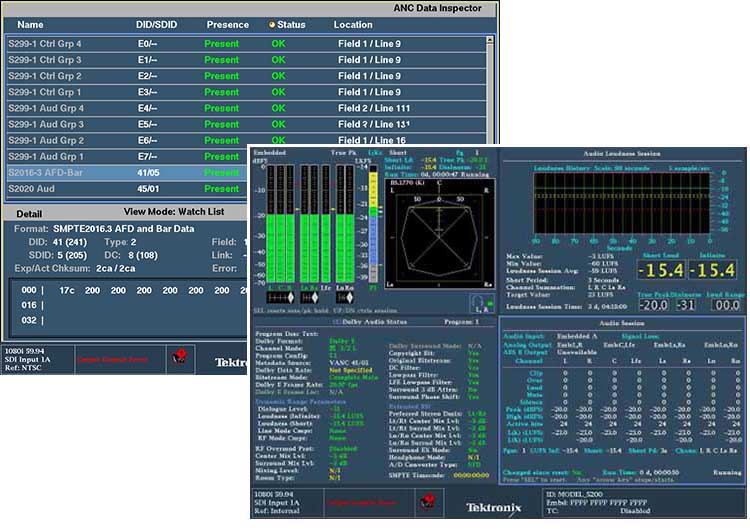Click the yellow indicator dot beside the Status header
Screen dimensions: 750x530
[x=272, y=24]
